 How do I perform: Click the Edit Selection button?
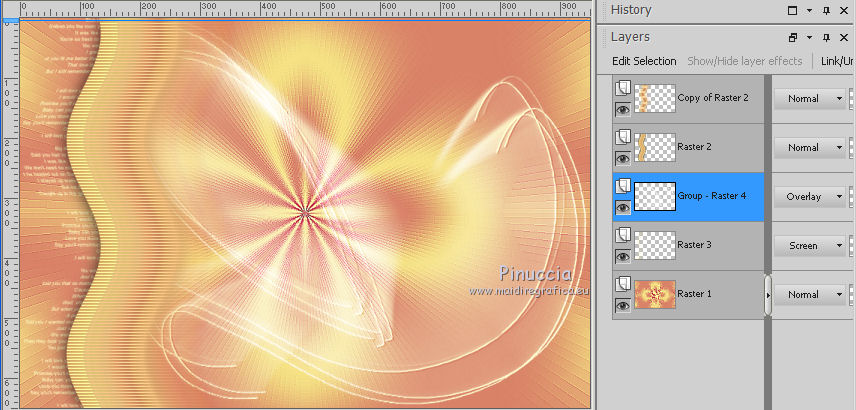click(644, 61)
